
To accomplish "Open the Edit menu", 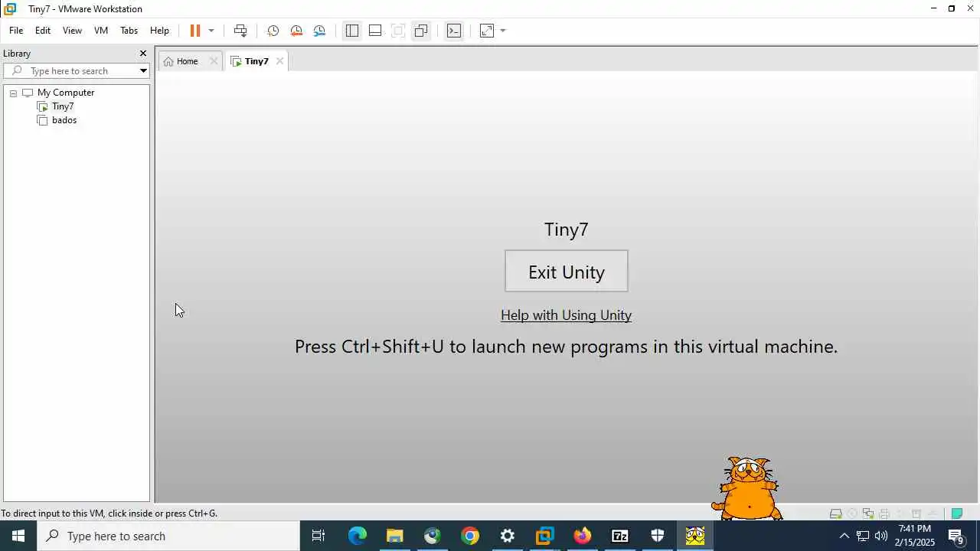I will (43, 31).
